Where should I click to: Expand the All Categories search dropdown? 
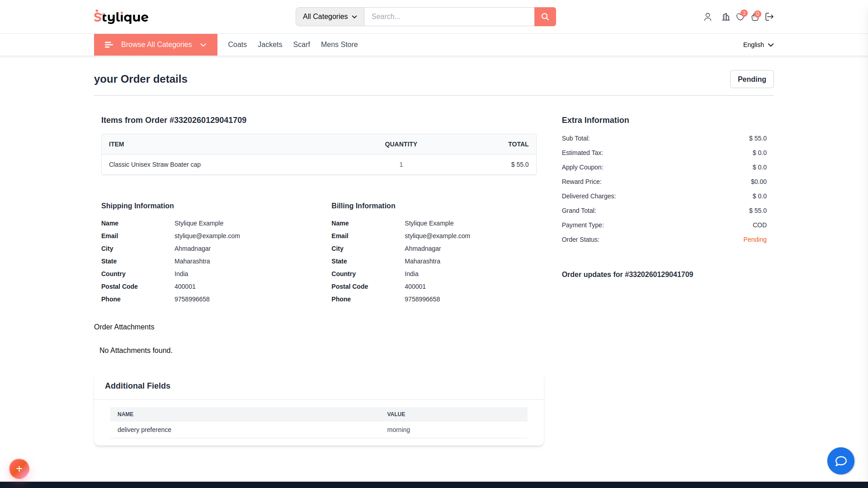pyautogui.click(x=330, y=17)
